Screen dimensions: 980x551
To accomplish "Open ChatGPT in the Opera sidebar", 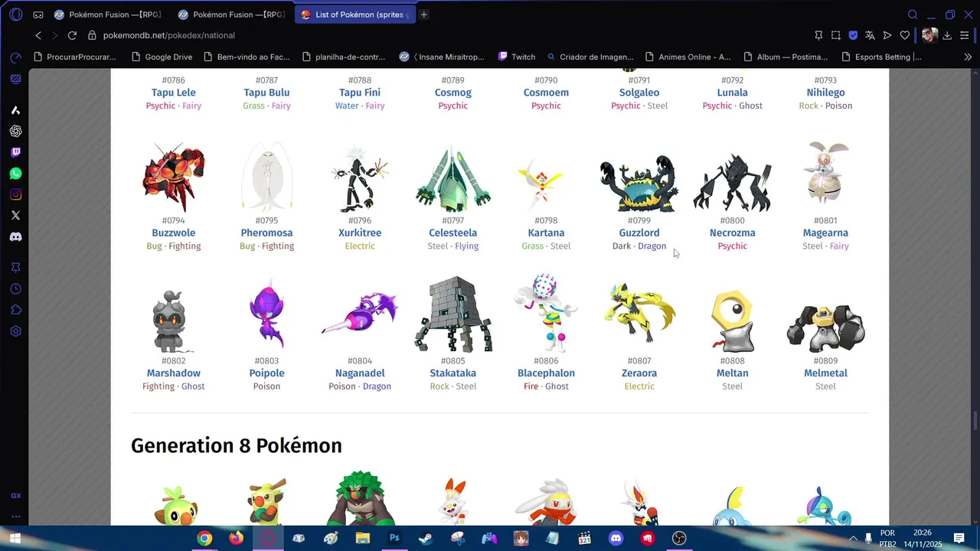I will 15,132.
